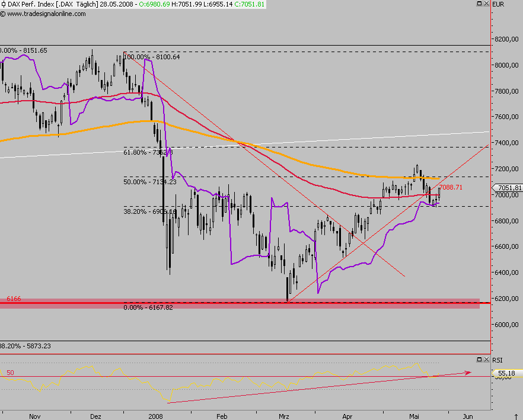Maximize the DAX price chart pane
The height and width of the screenshot is (420, 523).
[x=479, y=4]
